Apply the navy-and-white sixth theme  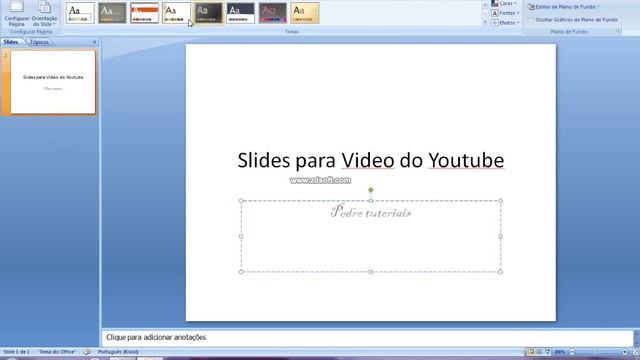click(x=241, y=13)
